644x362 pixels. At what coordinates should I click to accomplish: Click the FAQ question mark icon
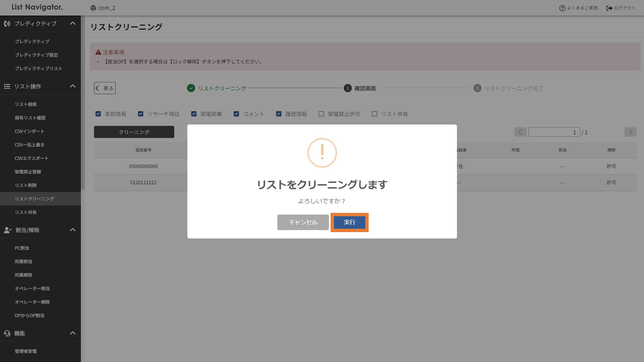click(562, 8)
